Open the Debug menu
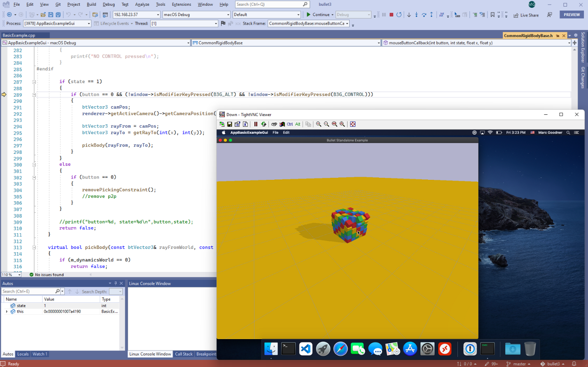 pos(109,5)
